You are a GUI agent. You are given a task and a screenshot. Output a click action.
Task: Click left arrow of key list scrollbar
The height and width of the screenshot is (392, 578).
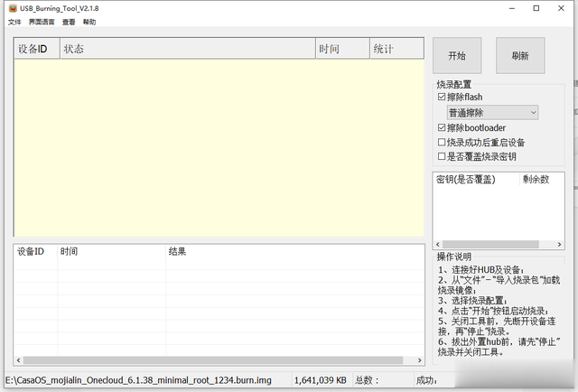pyautogui.click(x=437, y=245)
